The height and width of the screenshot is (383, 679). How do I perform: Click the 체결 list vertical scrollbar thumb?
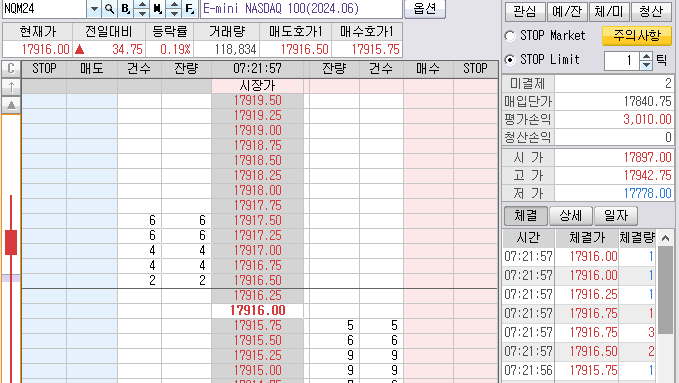[x=665, y=290]
